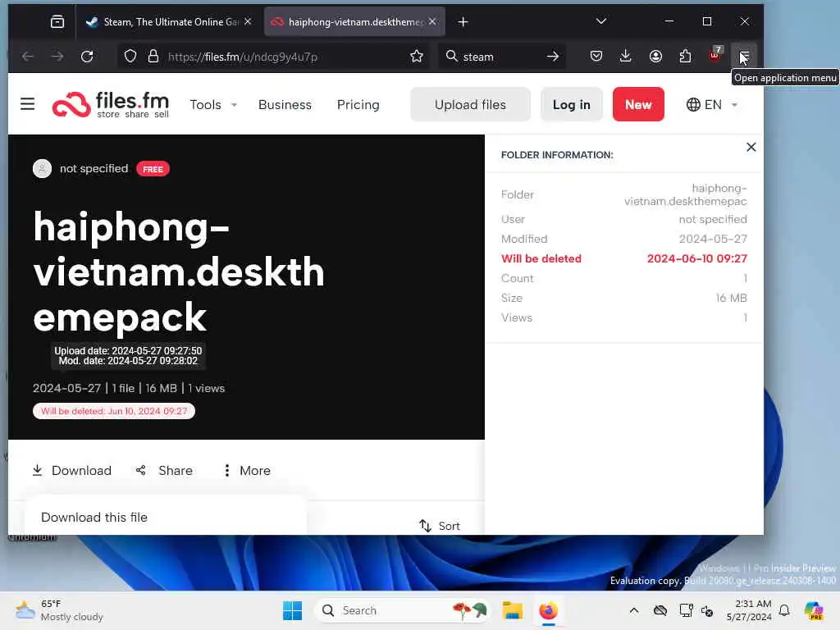Click the Log in button
Screen dimensions: 840x630
coord(571,104)
